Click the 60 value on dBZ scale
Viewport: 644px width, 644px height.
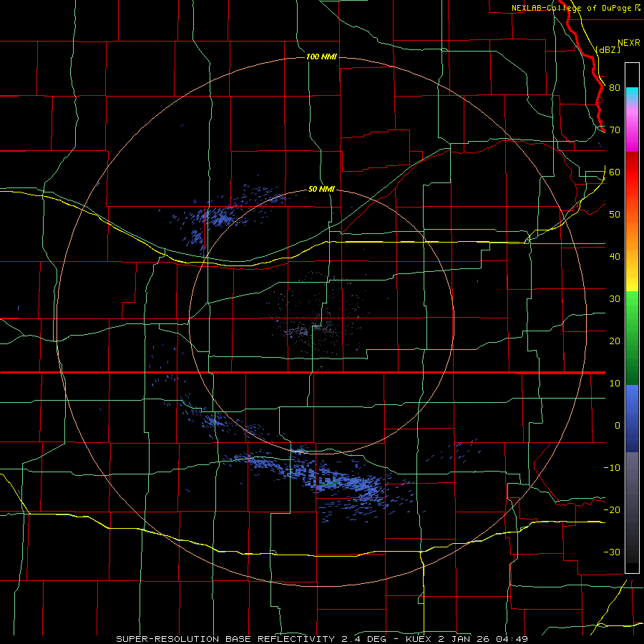615,172
